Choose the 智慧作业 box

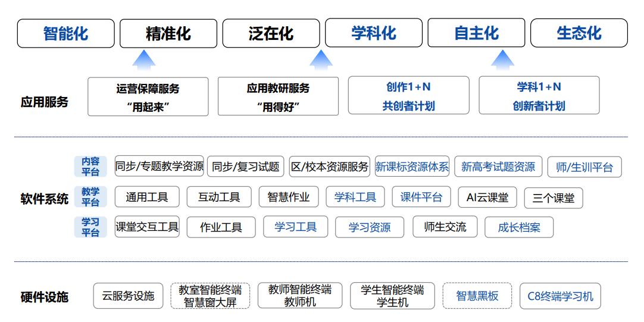(x=289, y=197)
